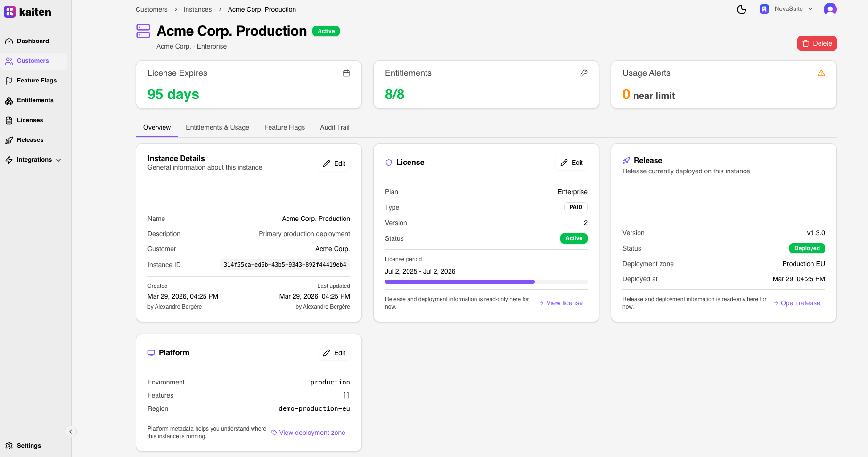Open Feature Flags in sidebar
Image resolution: width=868 pixels, height=457 pixels.
pos(36,81)
